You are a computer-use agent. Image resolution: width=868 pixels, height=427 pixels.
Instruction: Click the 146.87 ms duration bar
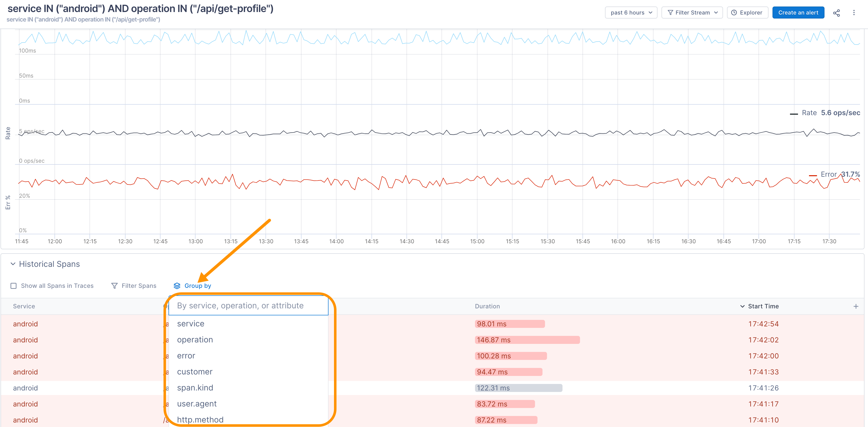click(527, 340)
